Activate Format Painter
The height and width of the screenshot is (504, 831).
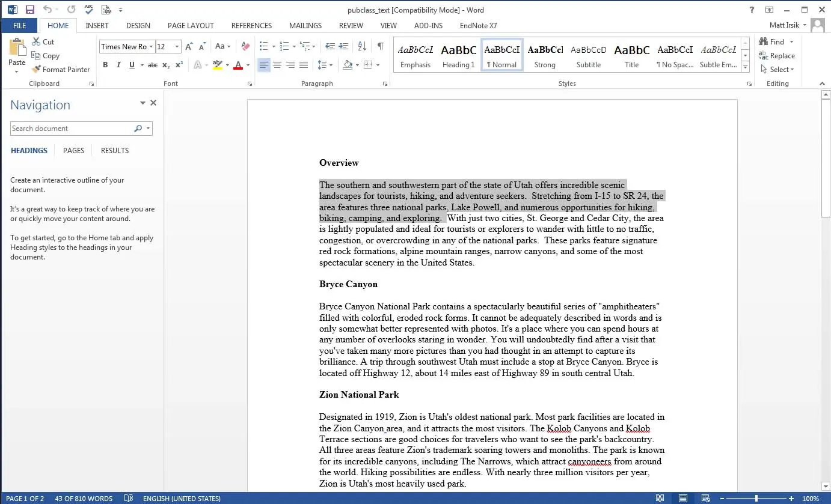click(x=61, y=69)
